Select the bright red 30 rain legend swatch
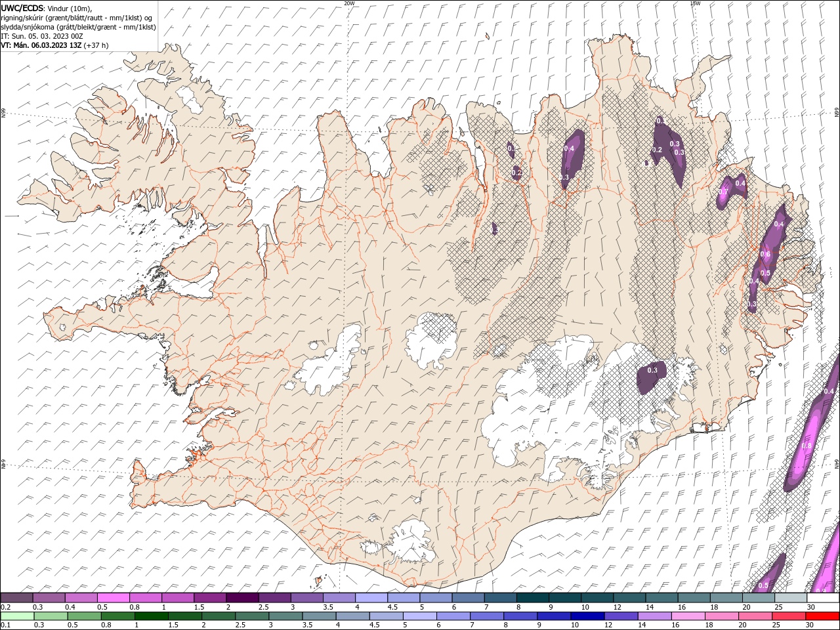 [822, 616]
